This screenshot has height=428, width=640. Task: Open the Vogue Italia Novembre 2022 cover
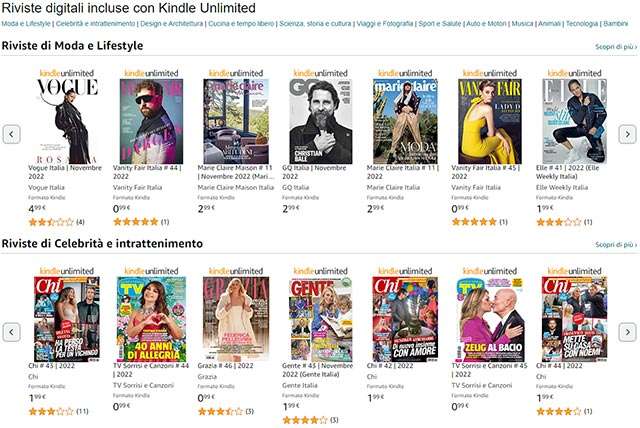[67, 121]
